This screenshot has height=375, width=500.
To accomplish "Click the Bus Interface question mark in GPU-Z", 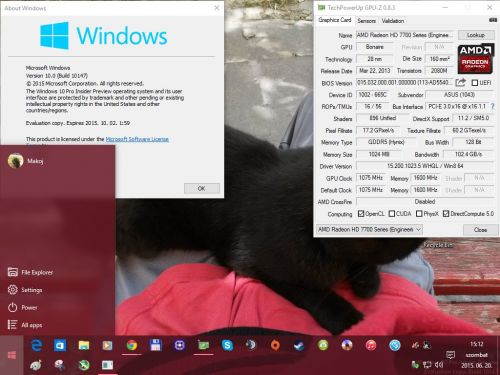I will pos(492,106).
